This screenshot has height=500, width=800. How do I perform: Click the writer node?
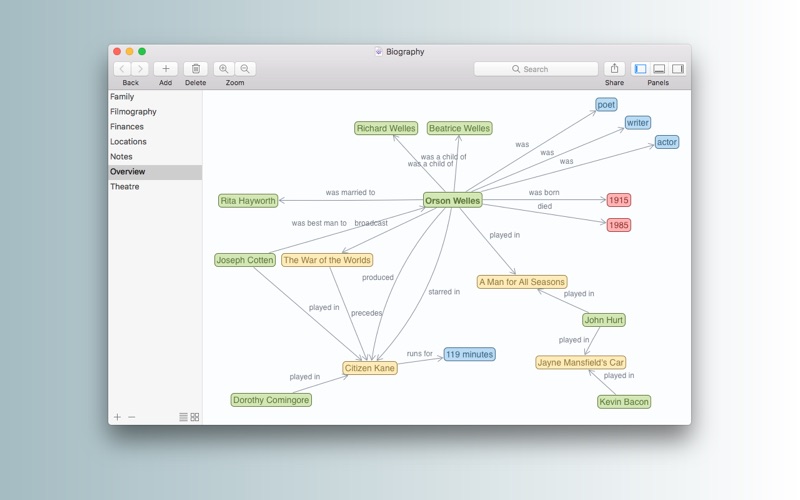point(638,122)
